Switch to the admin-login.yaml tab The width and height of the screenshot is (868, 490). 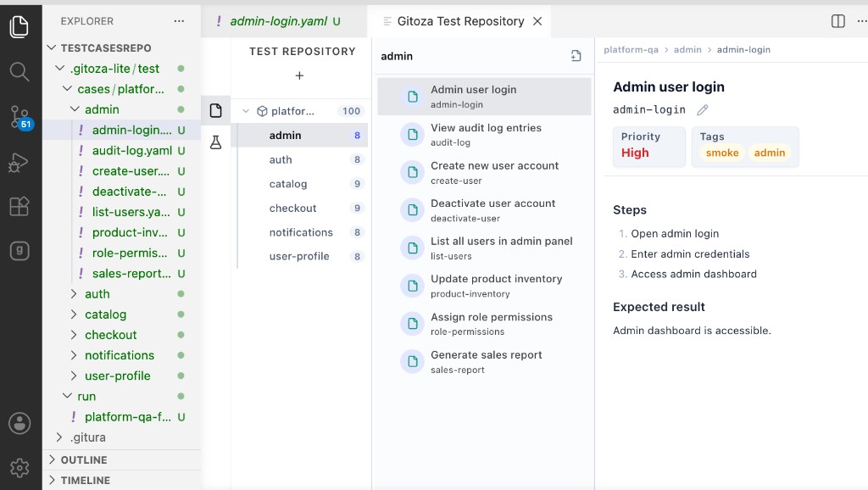pos(284,21)
